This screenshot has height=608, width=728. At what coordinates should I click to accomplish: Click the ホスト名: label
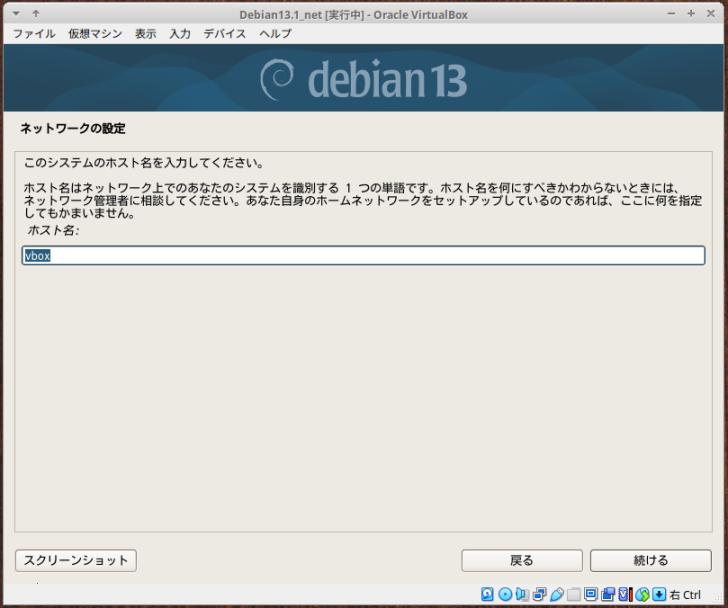click(x=53, y=230)
